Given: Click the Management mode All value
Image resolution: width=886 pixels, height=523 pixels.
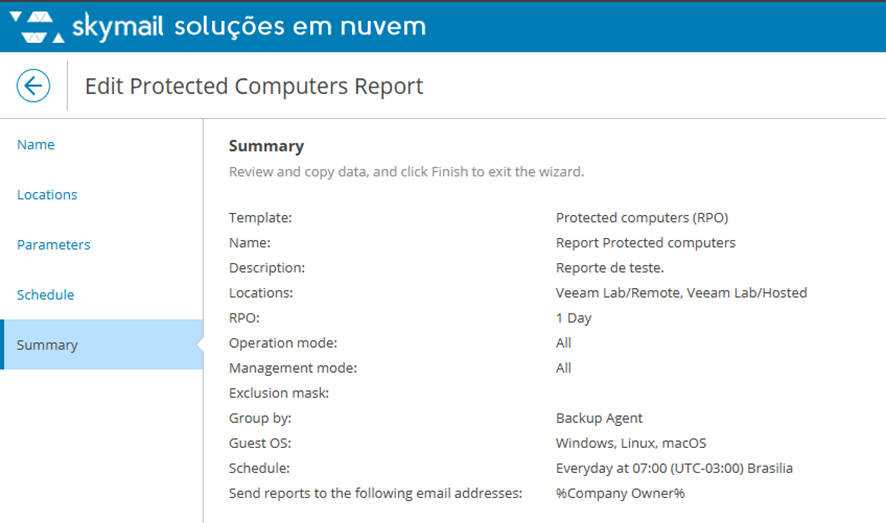Looking at the screenshot, I should (564, 368).
